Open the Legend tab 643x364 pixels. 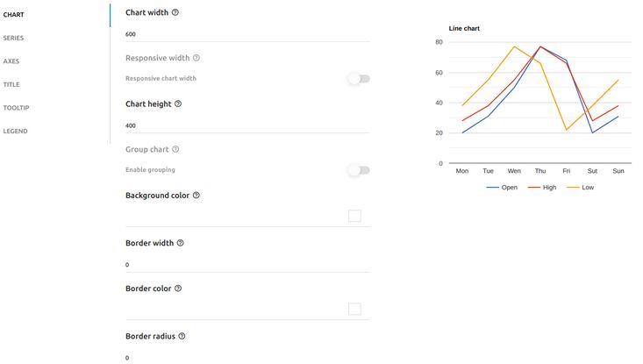[15, 132]
